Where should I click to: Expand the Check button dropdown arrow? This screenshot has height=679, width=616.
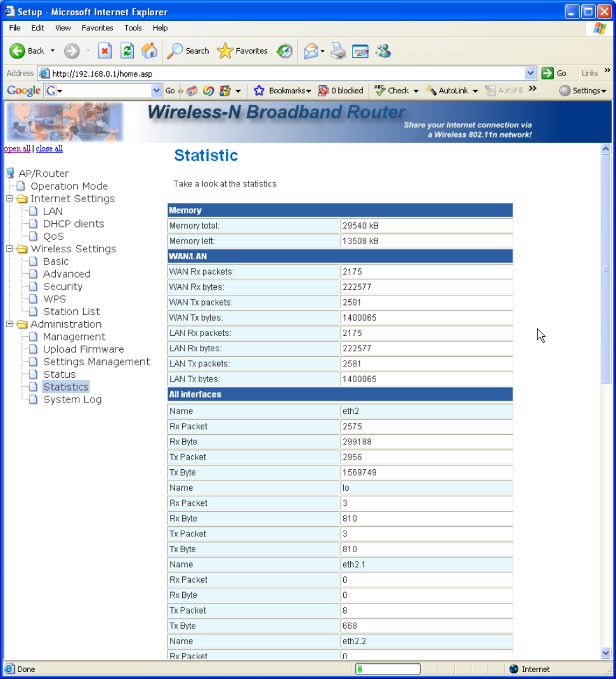coord(416,91)
